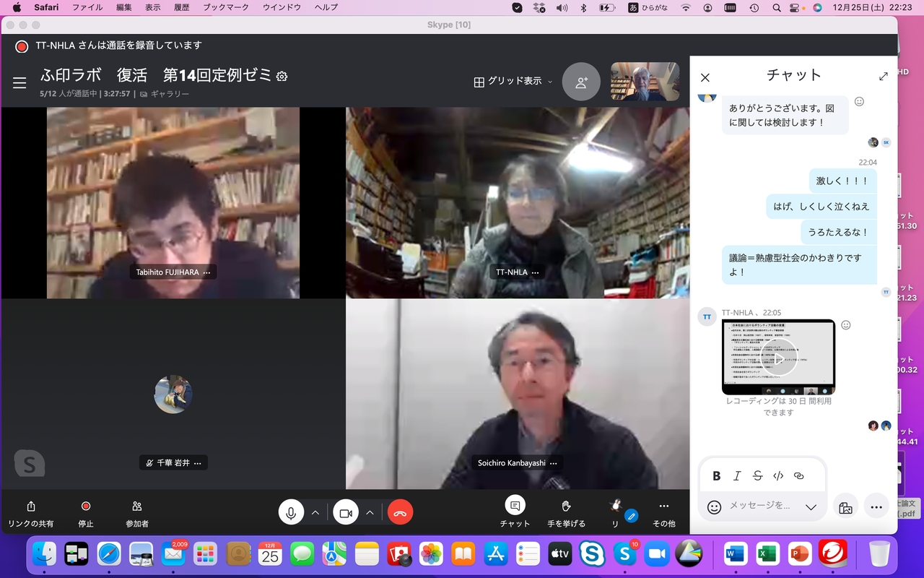The image size is (924, 578).
Task: Expand camera options arrow
Action: (370, 513)
